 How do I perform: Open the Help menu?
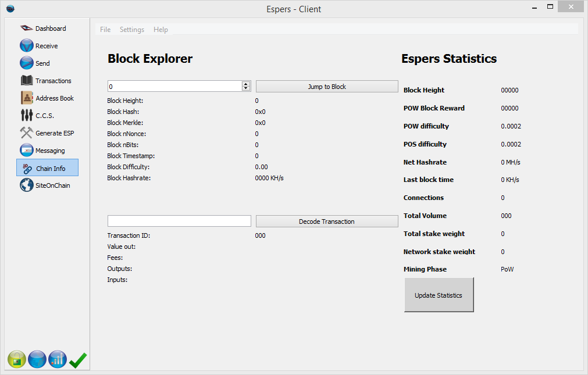pyautogui.click(x=161, y=29)
